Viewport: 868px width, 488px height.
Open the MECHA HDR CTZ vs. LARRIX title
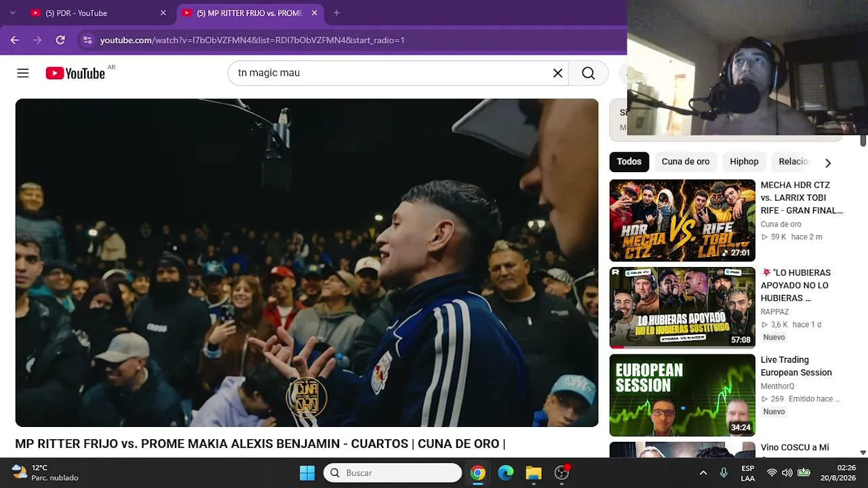point(802,198)
